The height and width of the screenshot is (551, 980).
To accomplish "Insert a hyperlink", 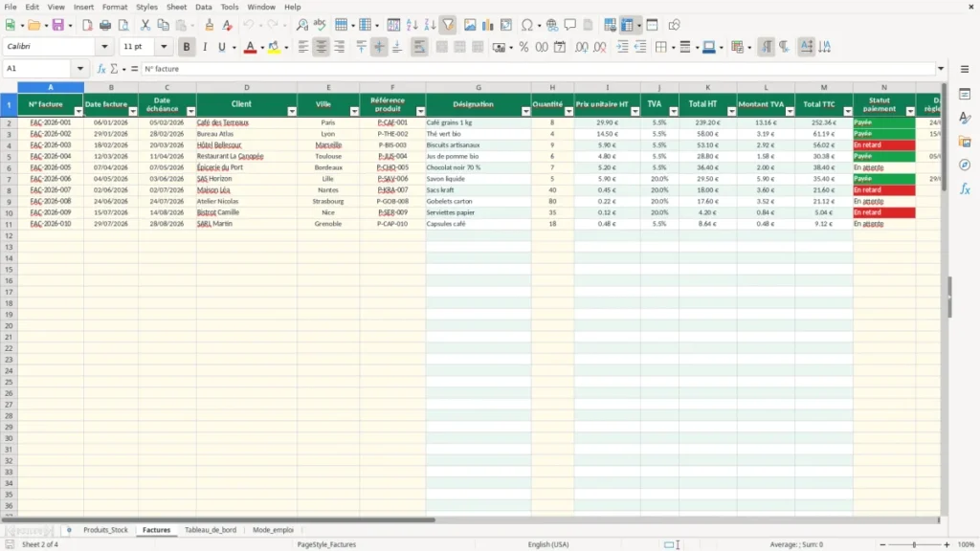I will click(552, 25).
